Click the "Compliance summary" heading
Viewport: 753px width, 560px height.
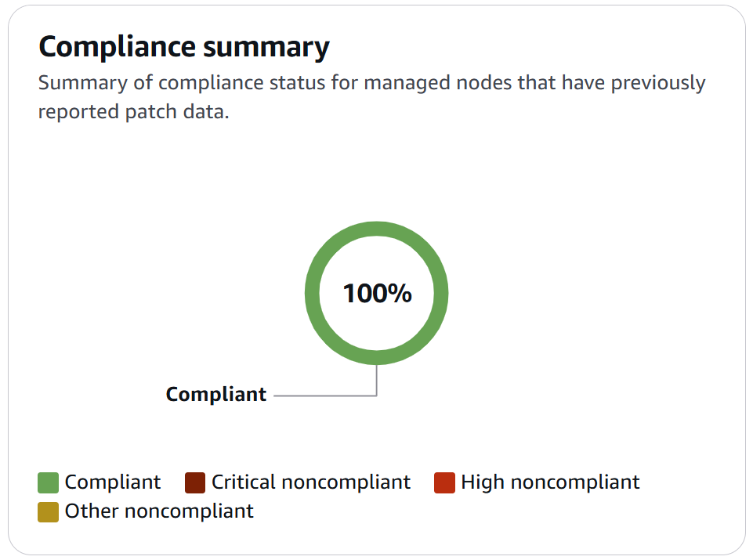tap(184, 47)
